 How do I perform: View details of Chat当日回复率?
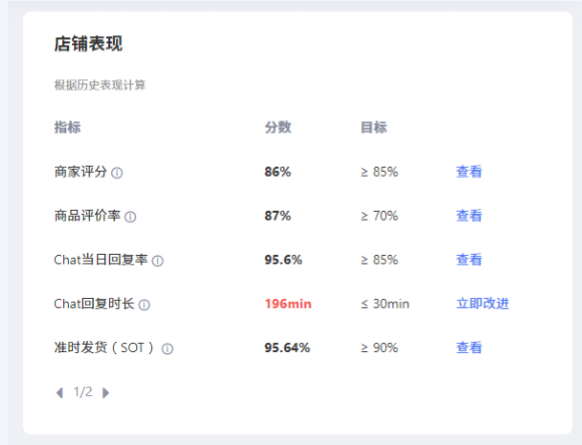(469, 260)
